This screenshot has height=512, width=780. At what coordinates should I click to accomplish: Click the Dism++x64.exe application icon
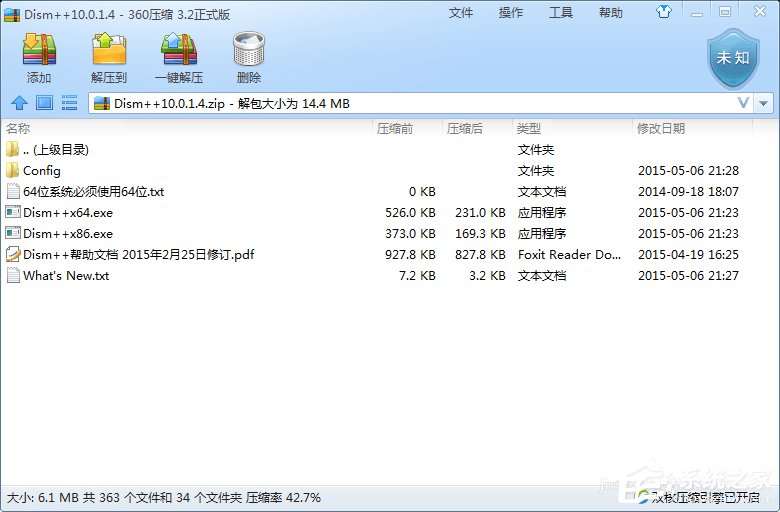(13, 212)
